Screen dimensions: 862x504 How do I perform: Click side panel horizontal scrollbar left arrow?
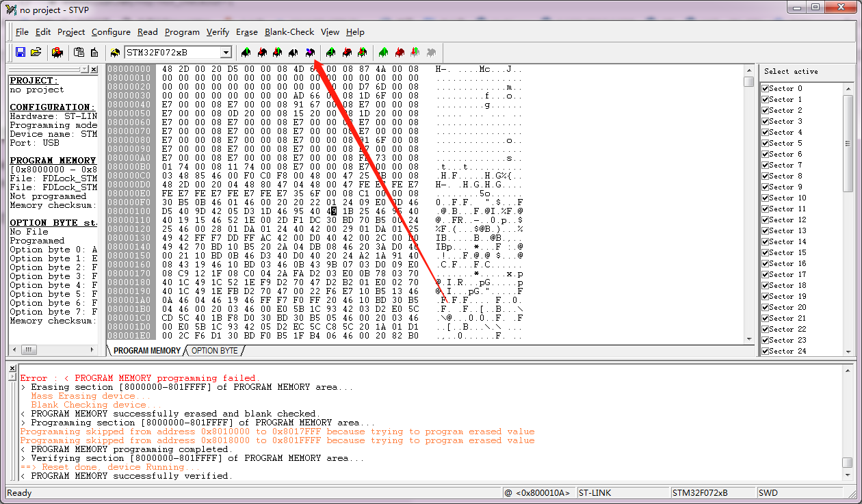pyautogui.click(x=14, y=350)
